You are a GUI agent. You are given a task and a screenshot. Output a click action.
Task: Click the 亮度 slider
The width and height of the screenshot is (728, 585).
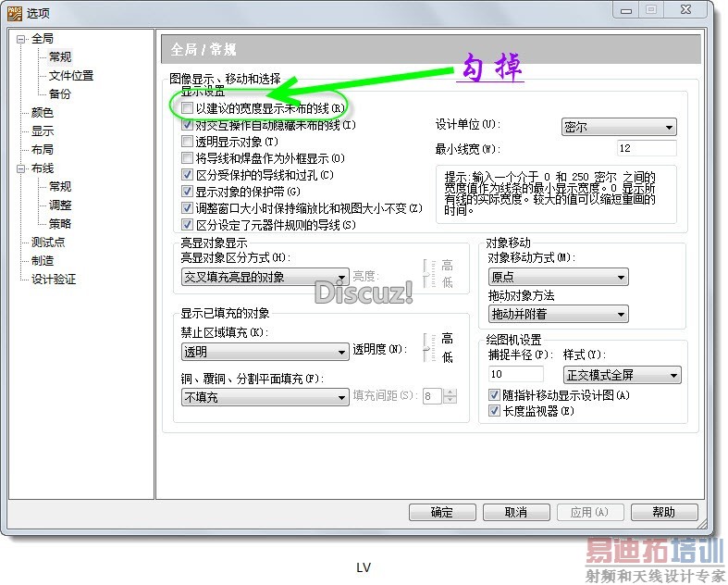tap(427, 274)
